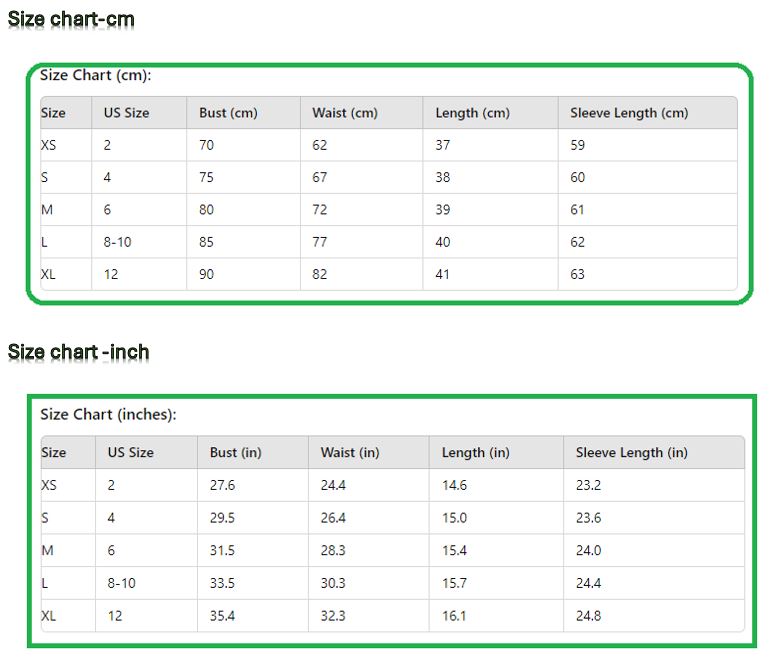Image resolution: width=771 pixels, height=663 pixels.
Task: Click the "Size Chart (cm):" table title
Action: (95, 75)
